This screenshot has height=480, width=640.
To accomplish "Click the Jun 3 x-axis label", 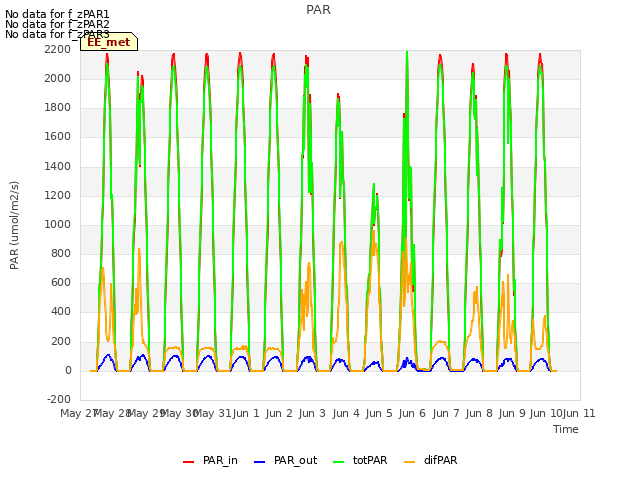I will 312,413.
